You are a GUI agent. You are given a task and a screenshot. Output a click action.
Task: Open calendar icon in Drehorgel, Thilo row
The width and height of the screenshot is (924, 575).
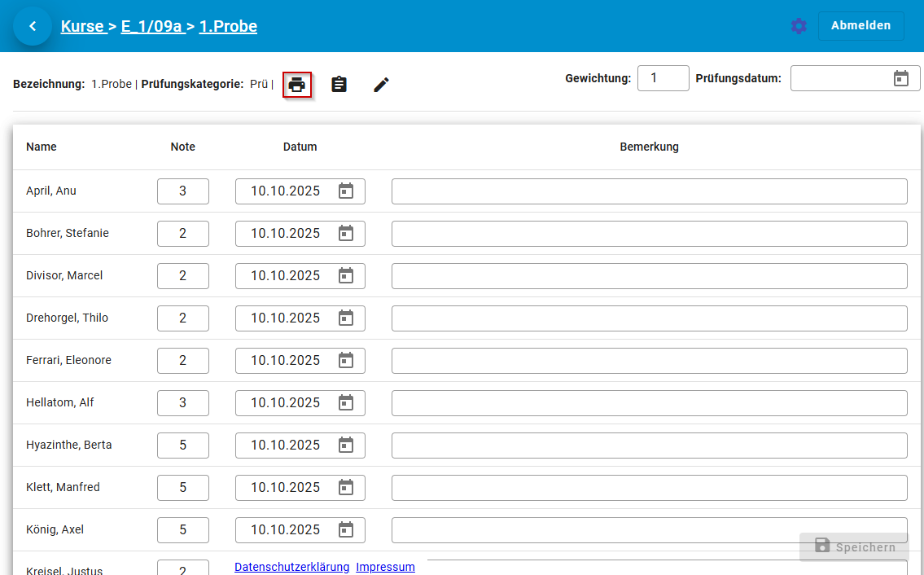(346, 318)
